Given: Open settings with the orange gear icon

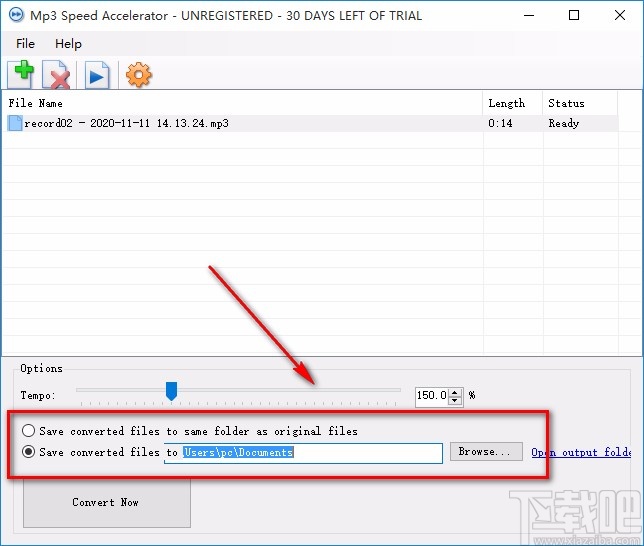Looking at the screenshot, I should pos(139,75).
